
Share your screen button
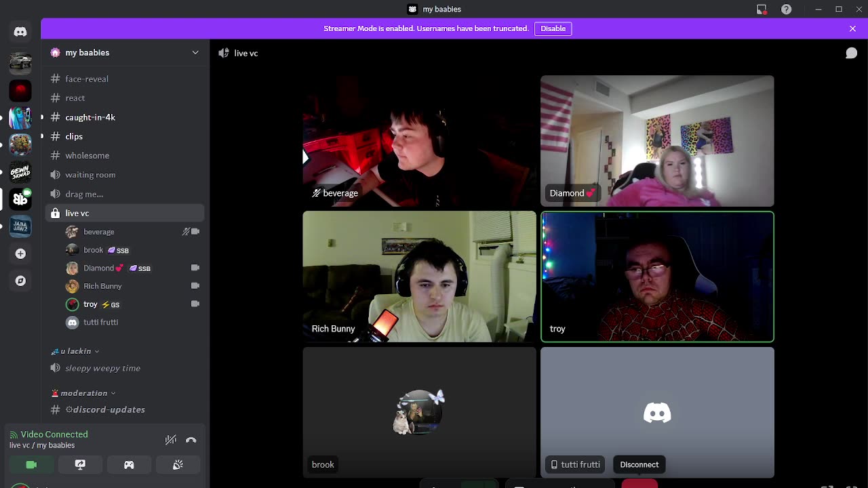[80, 465]
